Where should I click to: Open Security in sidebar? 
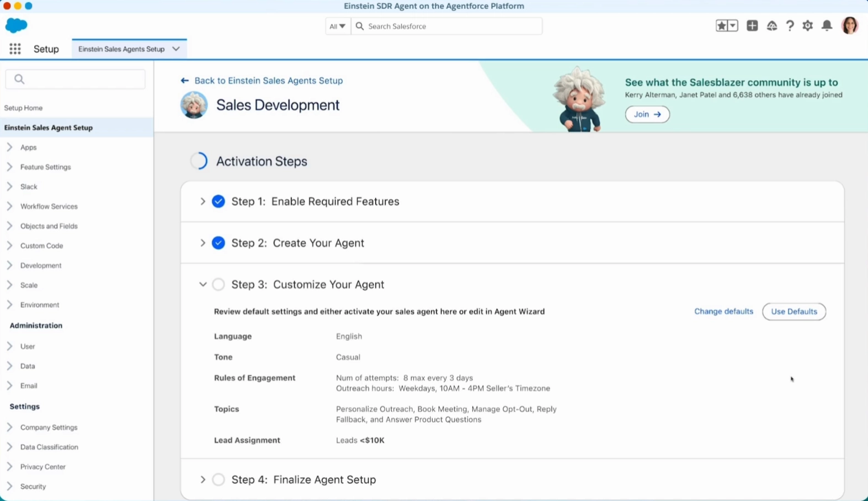coord(33,487)
